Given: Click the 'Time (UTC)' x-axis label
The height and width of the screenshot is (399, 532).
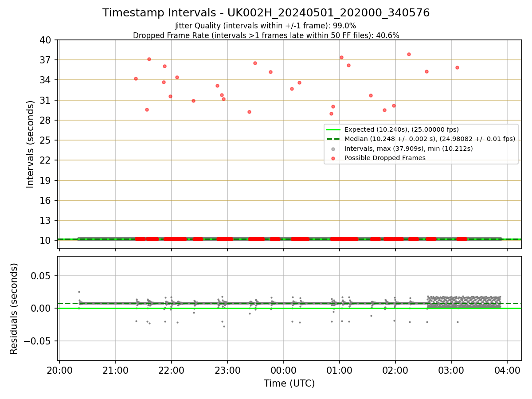Looking at the screenshot, I should tap(289, 383).
